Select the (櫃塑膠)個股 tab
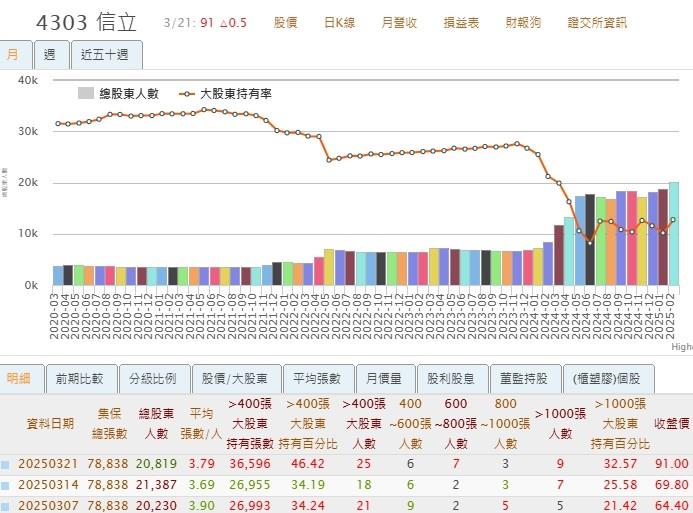The image size is (693, 513). [x=609, y=379]
